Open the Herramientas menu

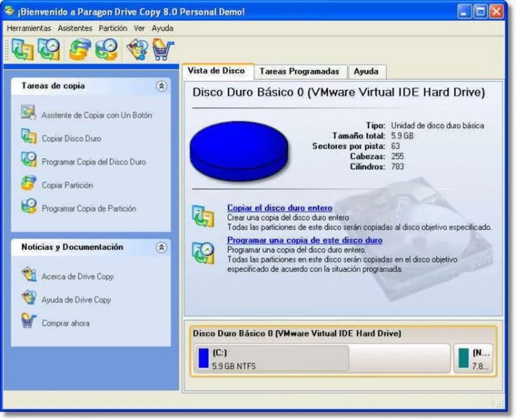pyautogui.click(x=29, y=28)
